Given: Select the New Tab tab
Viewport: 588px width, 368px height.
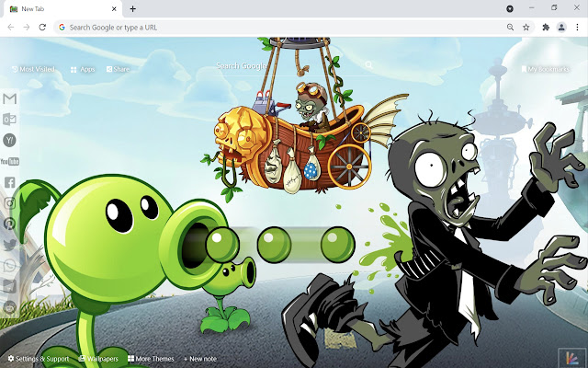Looking at the screenshot, I should (63, 9).
